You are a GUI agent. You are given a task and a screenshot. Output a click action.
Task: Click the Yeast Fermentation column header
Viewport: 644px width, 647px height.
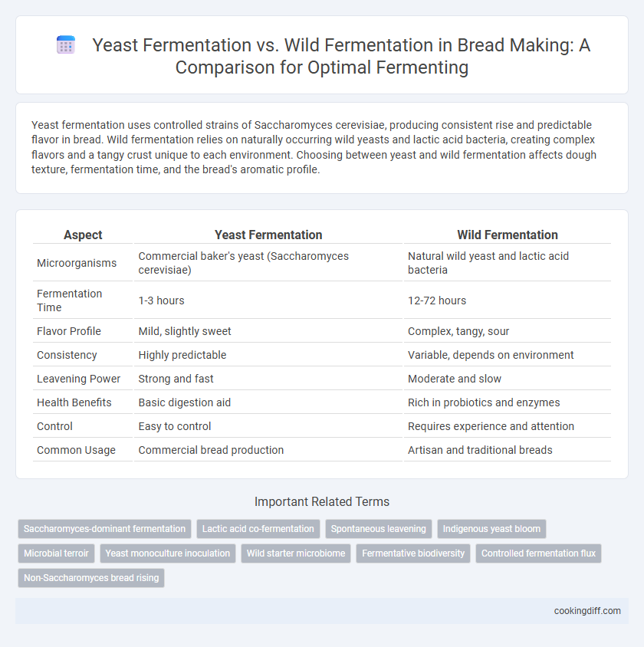tap(268, 235)
